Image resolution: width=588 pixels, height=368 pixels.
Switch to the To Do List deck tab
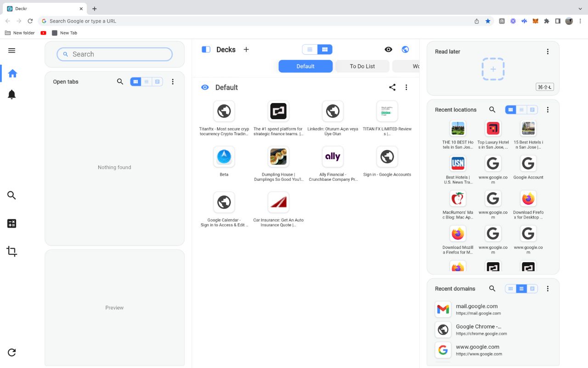point(362,66)
